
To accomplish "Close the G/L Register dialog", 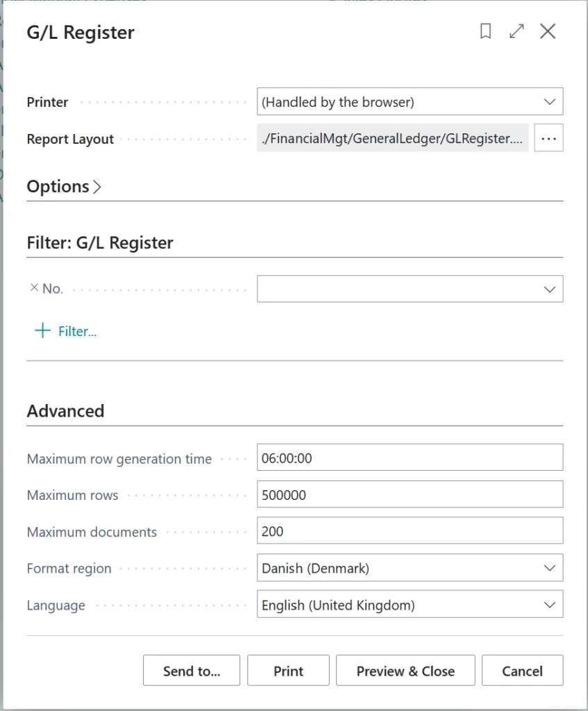I will pos(548,31).
